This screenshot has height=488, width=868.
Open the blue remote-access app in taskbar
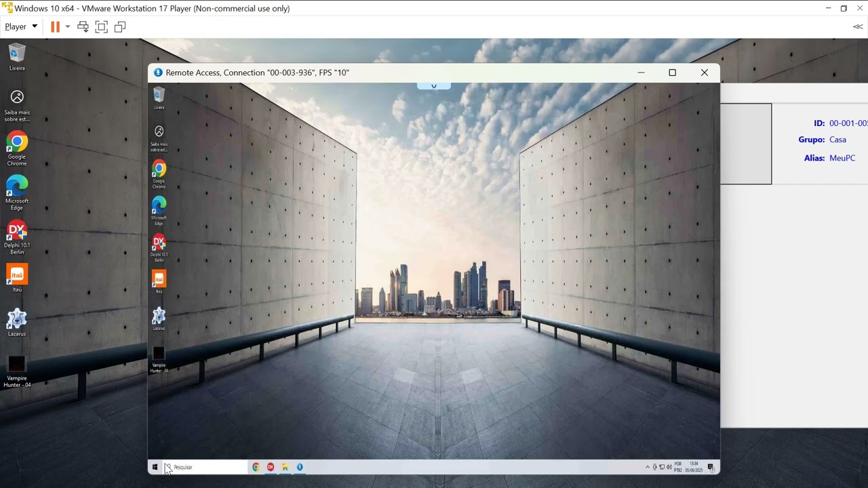click(x=300, y=467)
